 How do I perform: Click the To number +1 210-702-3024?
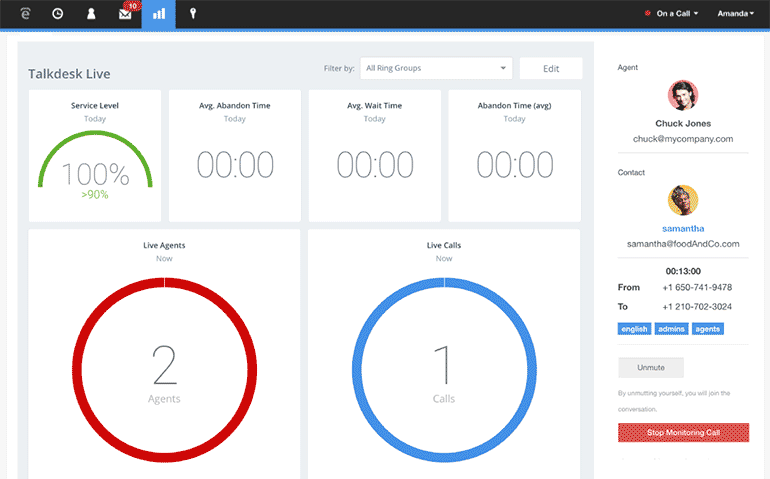(697, 307)
